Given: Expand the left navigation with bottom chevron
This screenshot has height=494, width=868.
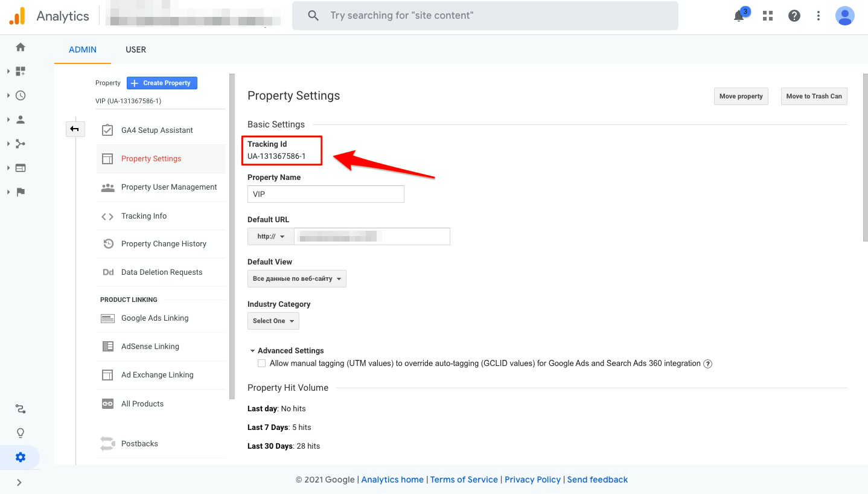Looking at the screenshot, I should 19,482.
